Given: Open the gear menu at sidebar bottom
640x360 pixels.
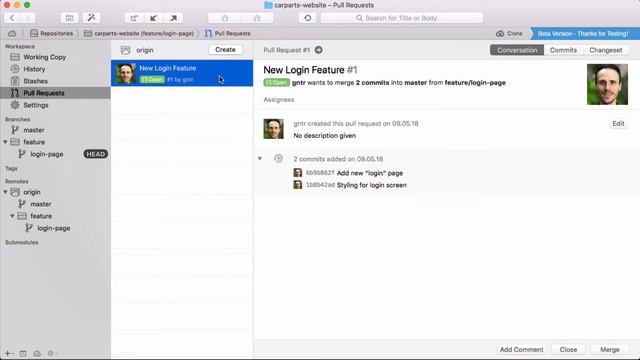Looking at the screenshot, I should 51,353.
